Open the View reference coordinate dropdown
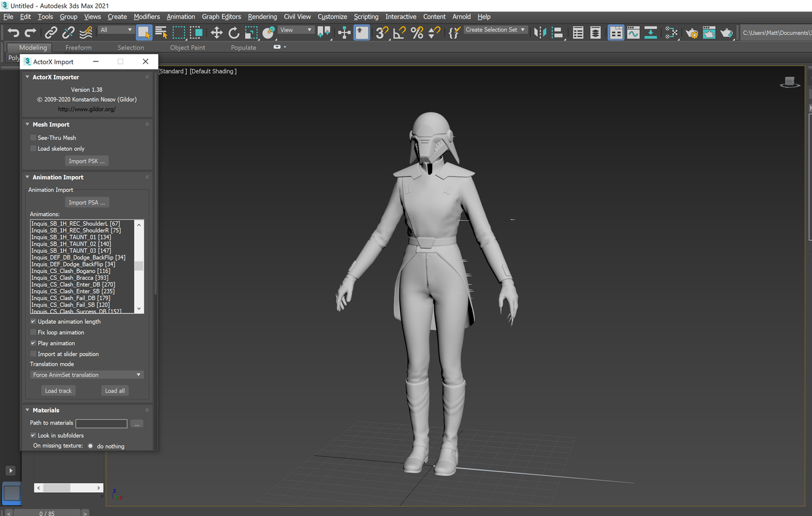The image size is (812, 516). tap(296, 30)
